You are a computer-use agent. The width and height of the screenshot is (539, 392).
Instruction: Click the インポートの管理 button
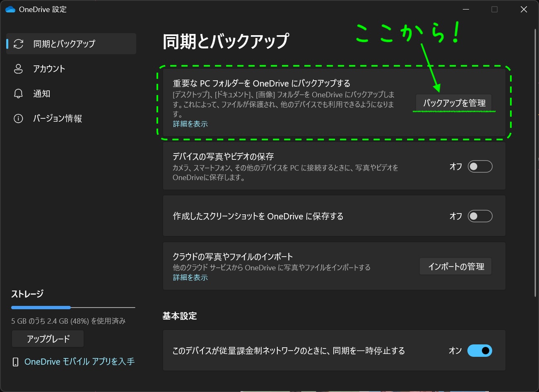[456, 267]
